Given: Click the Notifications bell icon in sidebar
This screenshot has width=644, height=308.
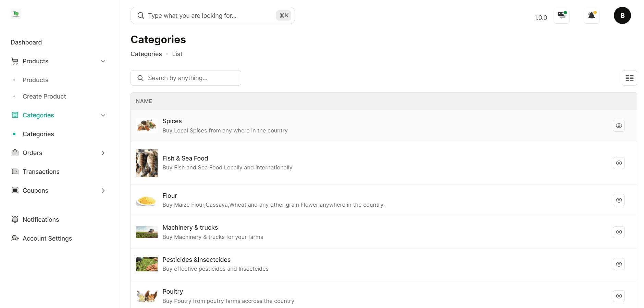Looking at the screenshot, I should 15,219.
